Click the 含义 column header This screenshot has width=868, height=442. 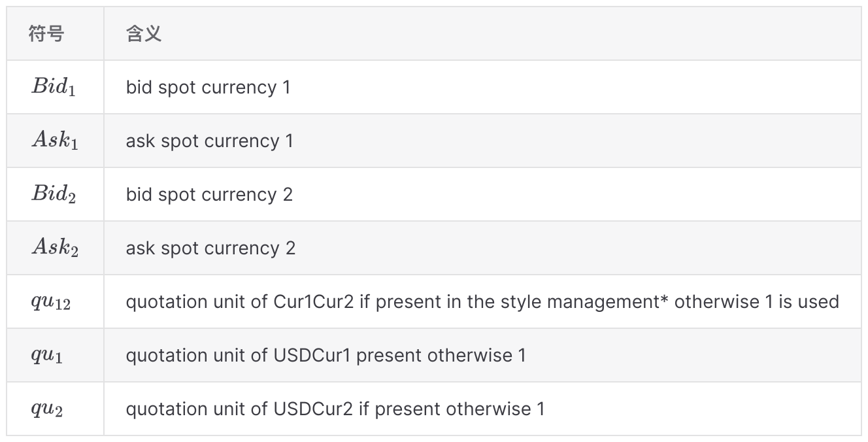(143, 34)
